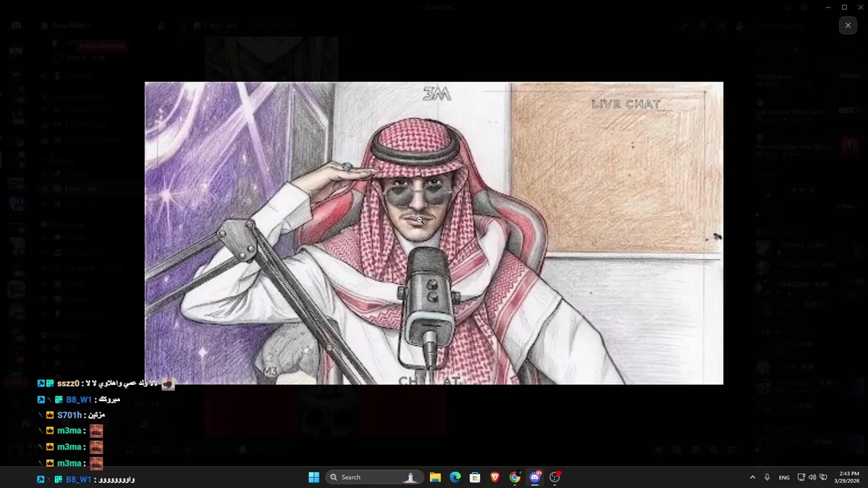
Task: Open Microsoft Store from the taskbar
Action: pos(475,477)
